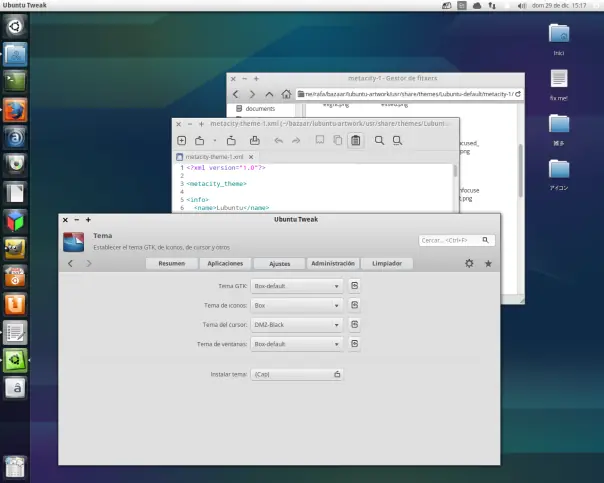This screenshot has height=483, width=604.
Task: Click the save icon in editor toolbar
Action: click(231, 141)
